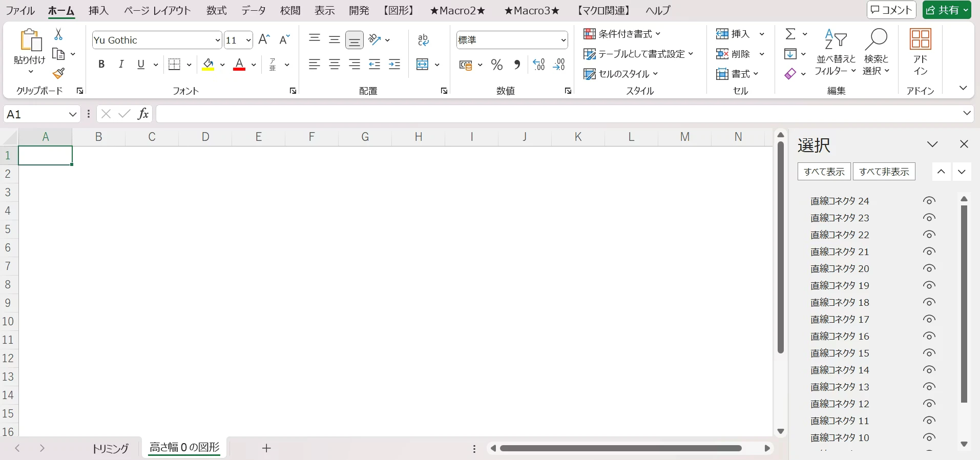Click the Name Box showing A1
This screenshot has width=980, height=460.
(x=36, y=114)
